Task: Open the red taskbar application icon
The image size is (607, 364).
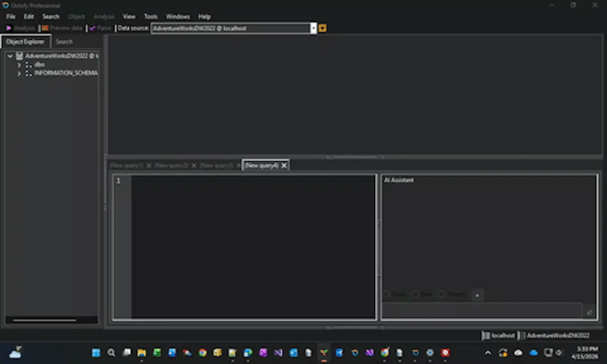Action: pyautogui.click(x=445, y=353)
